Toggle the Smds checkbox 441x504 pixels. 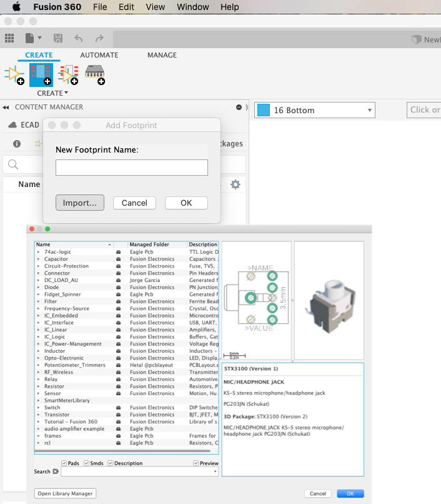86,463
